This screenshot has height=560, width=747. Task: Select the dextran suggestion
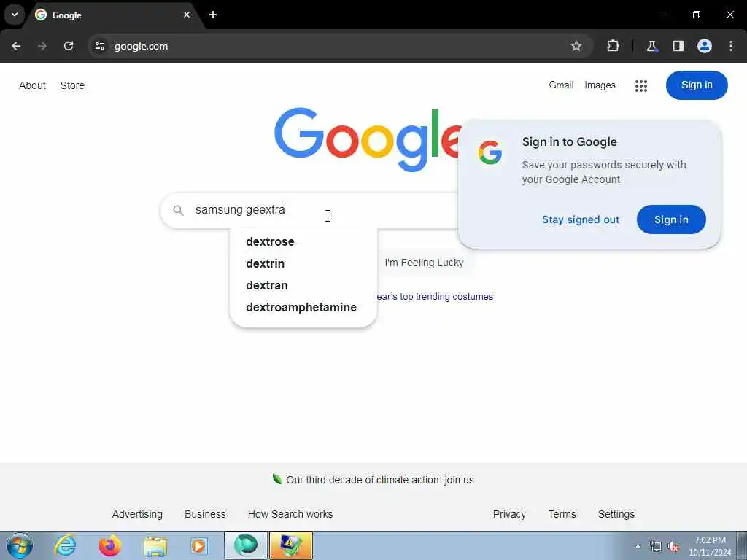(267, 285)
